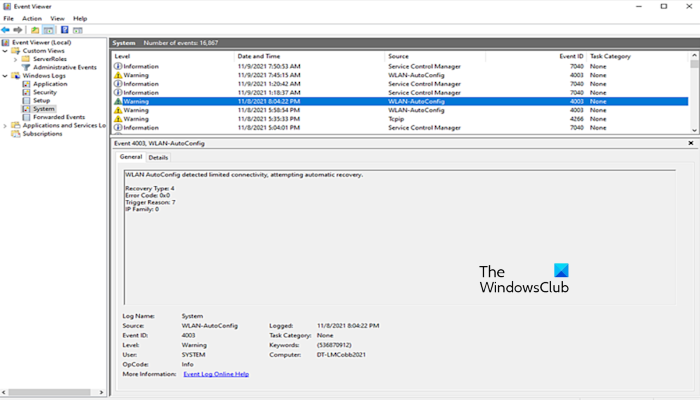Expand the ServerRoles folder node

coord(15,59)
